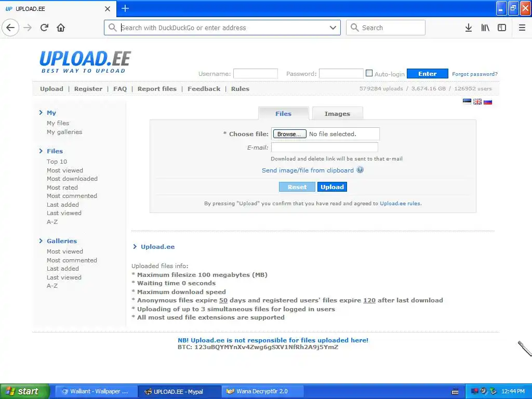This screenshot has width=532, height=399.
Task: Toggle the sidebar icon in the toolbar
Action: pyautogui.click(x=502, y=28)
